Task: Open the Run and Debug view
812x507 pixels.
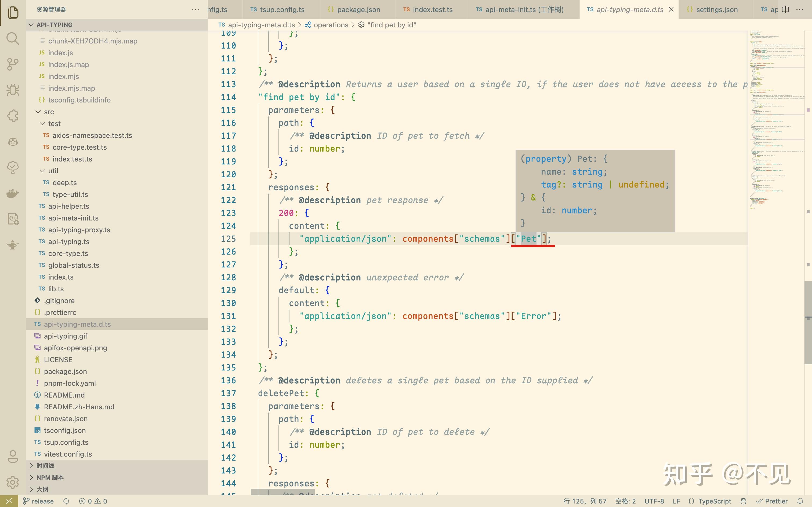Action: click(x=13, y=90)
